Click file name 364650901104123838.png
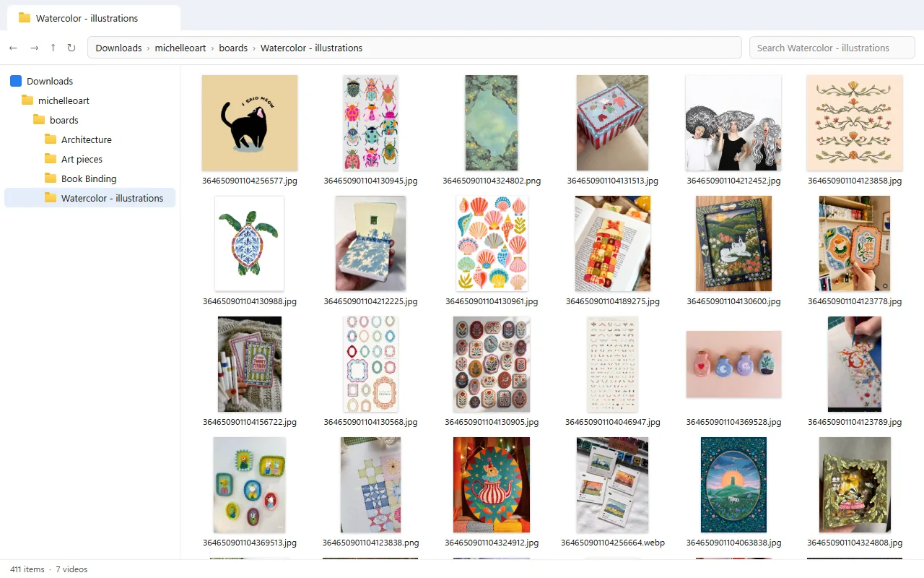This screenshot has width=924, height=578. click(x=370, y=543)
